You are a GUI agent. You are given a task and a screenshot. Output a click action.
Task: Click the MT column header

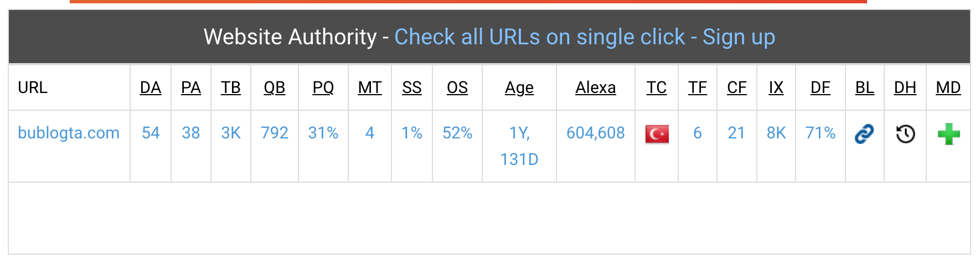click(370, 87)
